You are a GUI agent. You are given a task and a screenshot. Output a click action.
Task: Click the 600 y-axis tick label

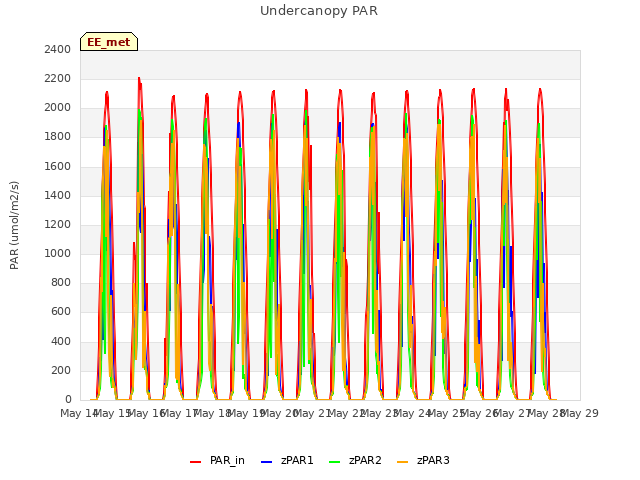[61, 312]
